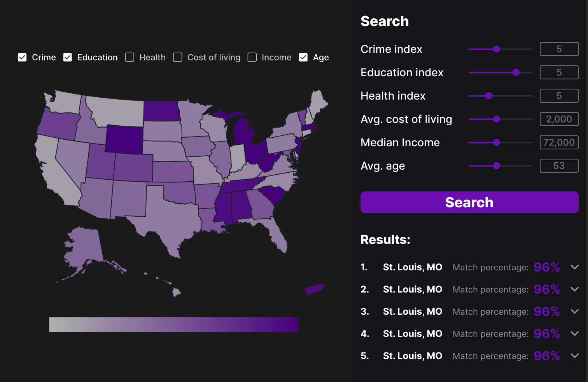This screenshot has height=382, width=588.
Task: Uncheck the Crime checkbox
Action: [x=23, y=58]
